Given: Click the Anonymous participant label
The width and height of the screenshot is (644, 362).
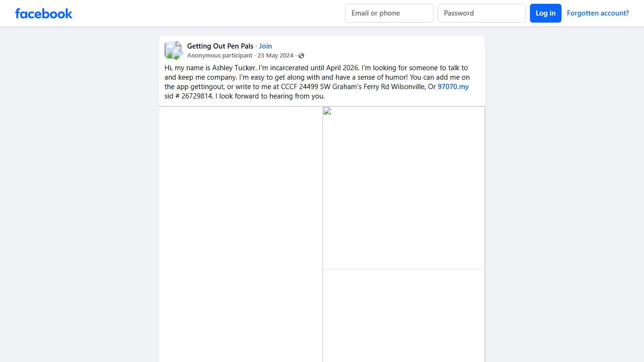Looking at the screenshot, I should tap(220, 55).
